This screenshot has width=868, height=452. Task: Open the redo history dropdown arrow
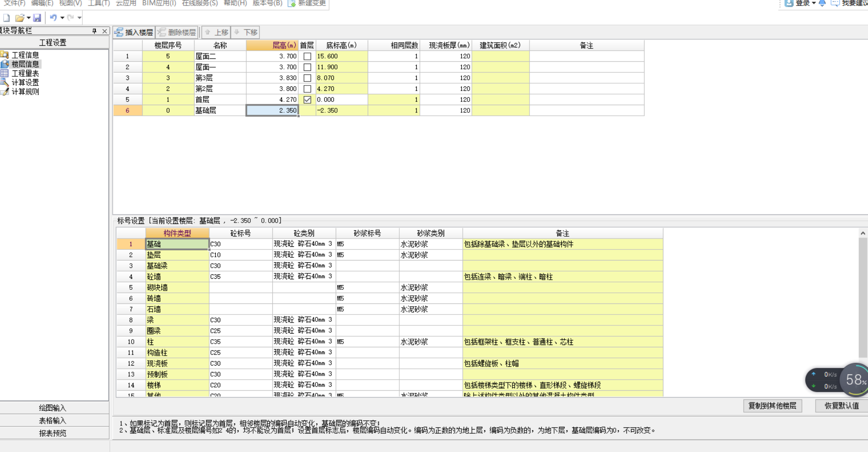point(79,18)
